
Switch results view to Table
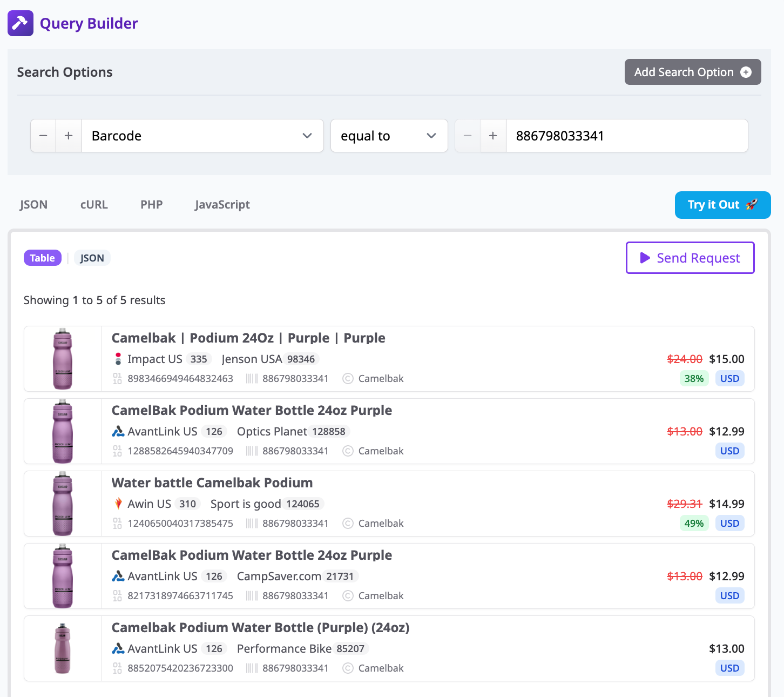click(x=43, y=258)
